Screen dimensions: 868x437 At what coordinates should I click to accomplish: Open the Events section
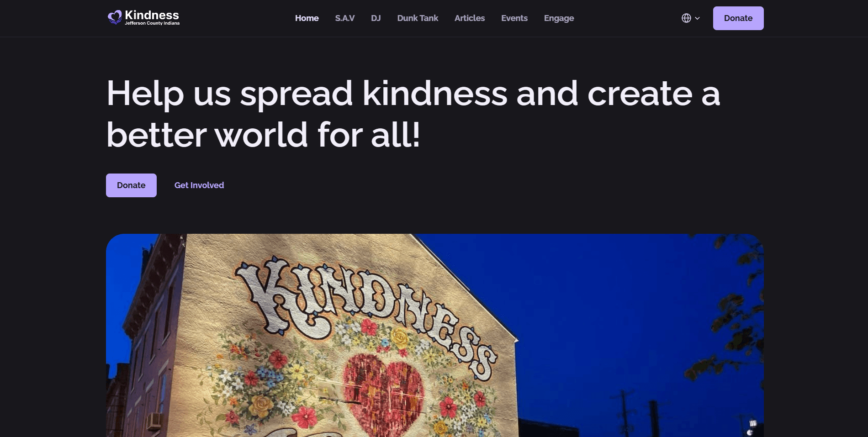(x=514, y=18)
